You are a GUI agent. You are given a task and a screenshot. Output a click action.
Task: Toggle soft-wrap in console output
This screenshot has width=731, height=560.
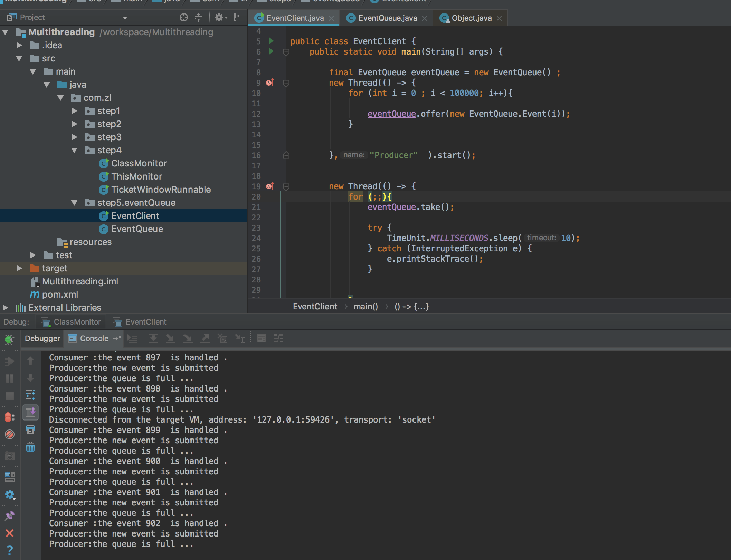pos(30,395)
